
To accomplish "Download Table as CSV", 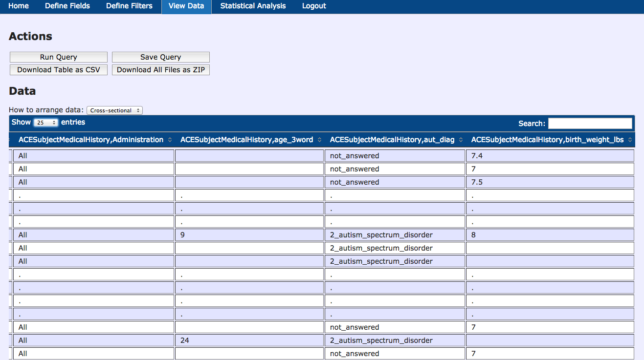I will point(59,70).
